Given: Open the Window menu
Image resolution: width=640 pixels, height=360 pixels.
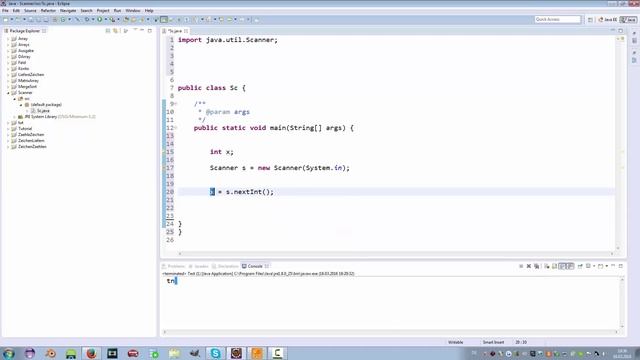Looking at the screenshot, I should coord(133,11).
